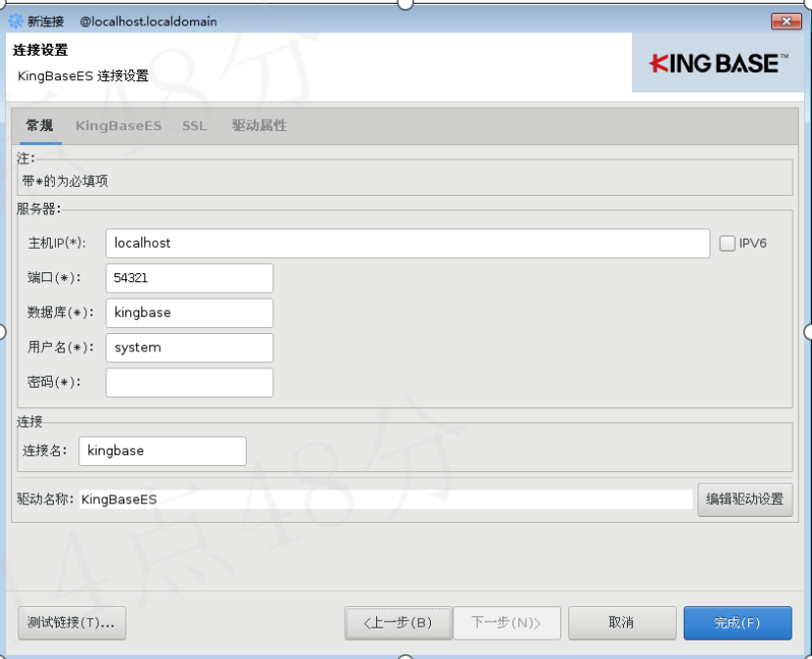Click the 编辑驱动设置 button
Viewport: 812px width, 659px height.
[744, 499]
